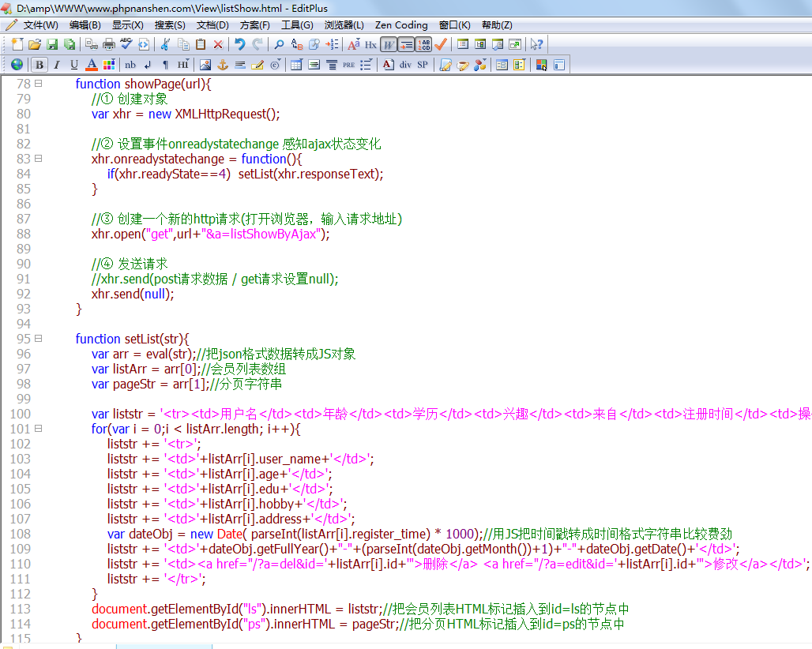Insert paragraph tag icon
This screenshot has height=649, width=812.
(x=166, y=65)
